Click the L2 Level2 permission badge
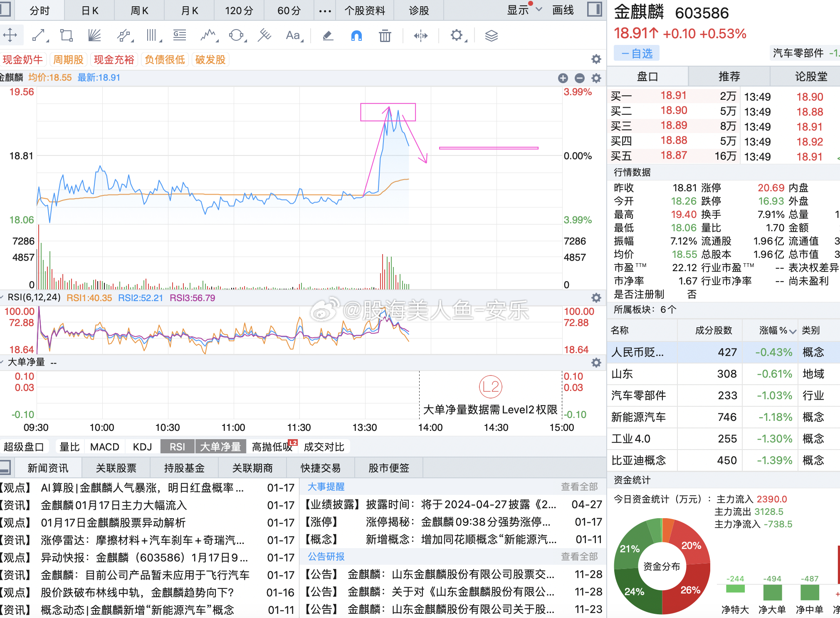 [491, 387]
